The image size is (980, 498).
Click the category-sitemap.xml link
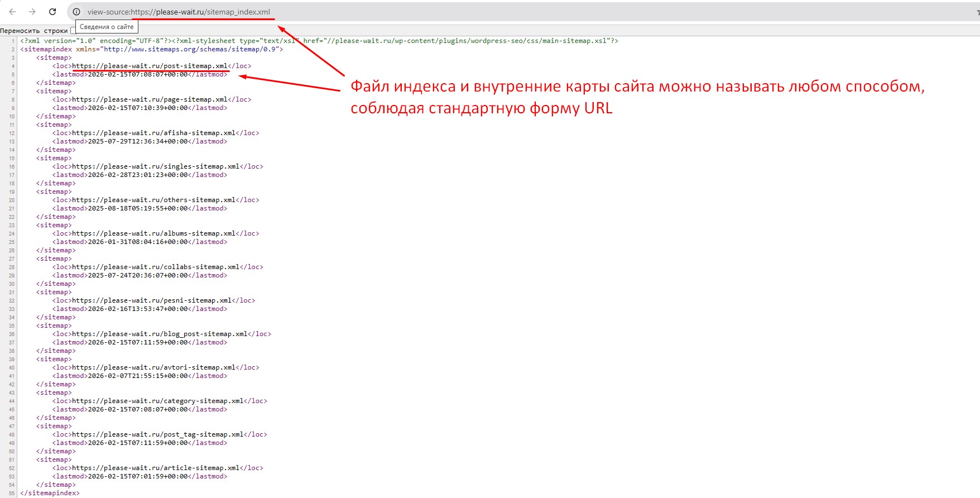click(x=157, y=401)
